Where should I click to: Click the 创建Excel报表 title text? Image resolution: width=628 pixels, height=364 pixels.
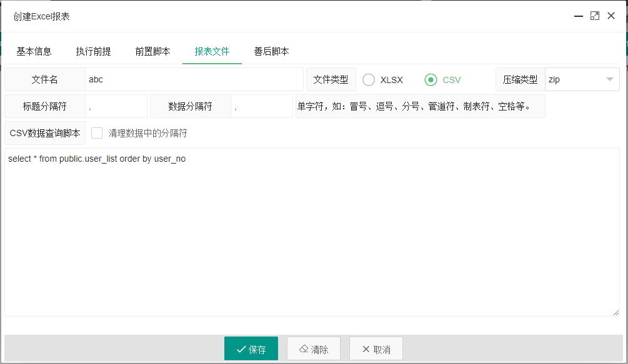pyautogui.click(x=42, y=16)
